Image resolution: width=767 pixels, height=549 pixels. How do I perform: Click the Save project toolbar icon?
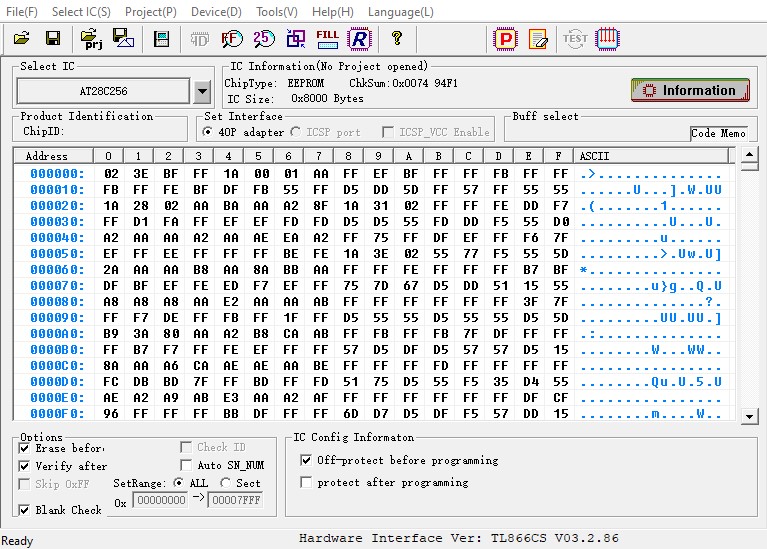click(123, 38)
